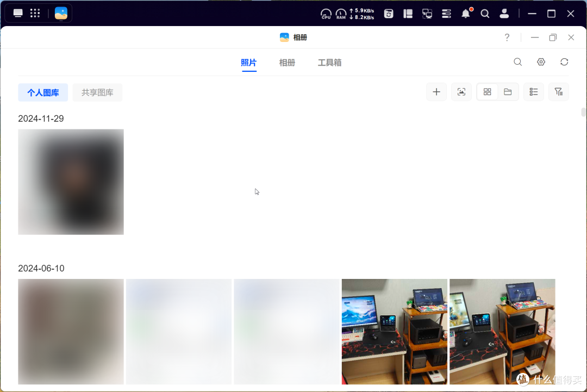Search photos using the magnifier icon
This screenshot has width=587, height=392.
click(x=518, y=62)
